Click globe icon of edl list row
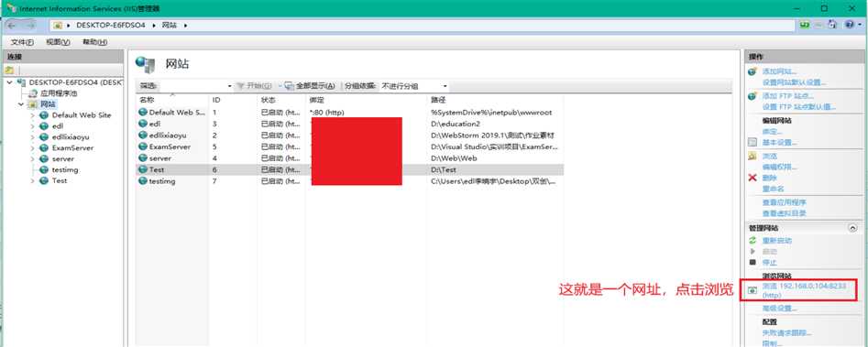Screen dimensions: 868x347 (x=143, y=124)
